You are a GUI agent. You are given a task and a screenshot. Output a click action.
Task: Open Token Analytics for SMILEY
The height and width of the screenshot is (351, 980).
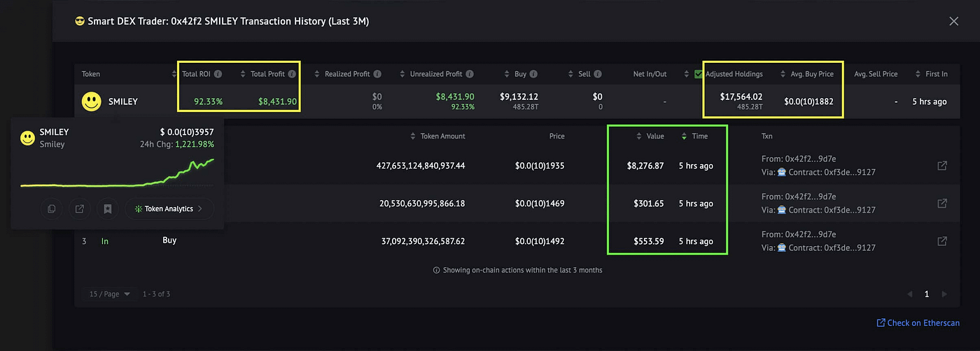(x=169, y=208)
